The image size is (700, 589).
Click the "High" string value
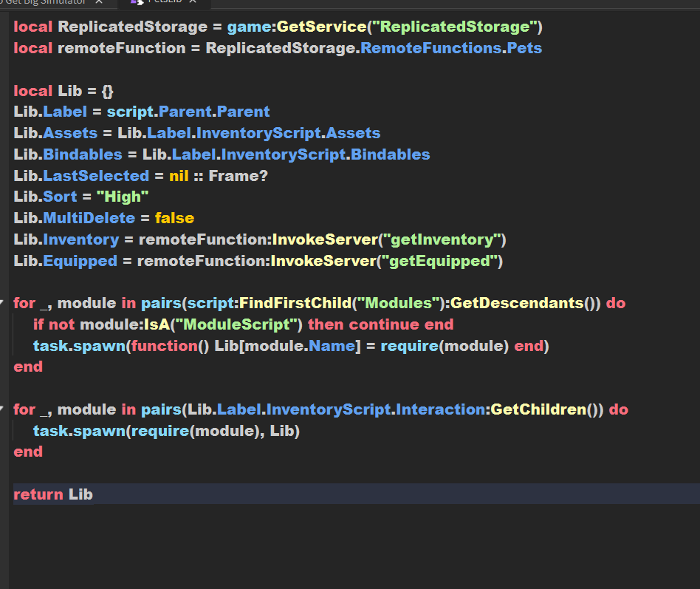point(123,197)
